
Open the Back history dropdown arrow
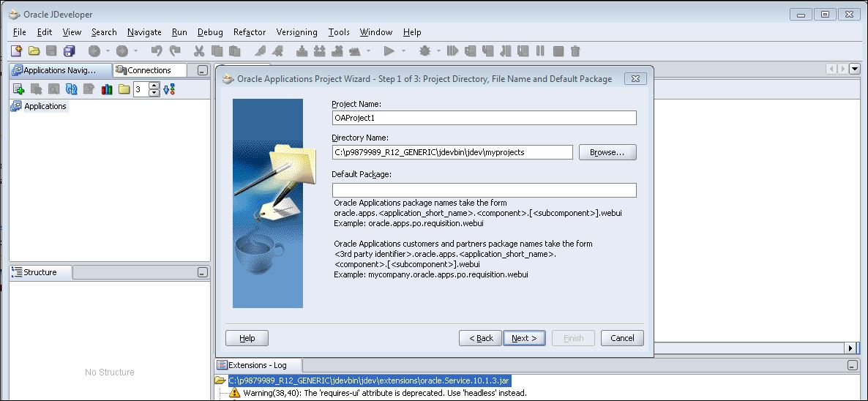pos(108,51)
